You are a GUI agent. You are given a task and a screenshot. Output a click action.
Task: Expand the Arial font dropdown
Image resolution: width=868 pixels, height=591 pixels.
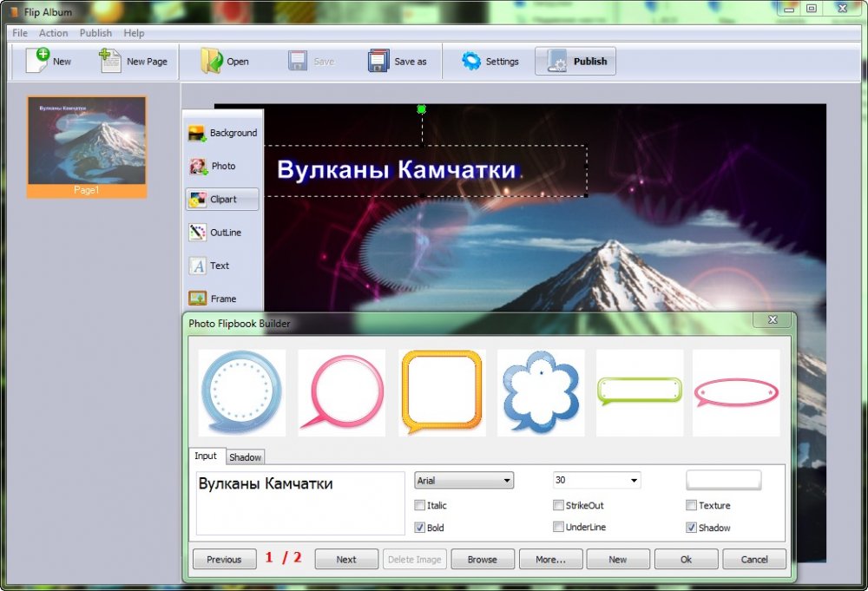coord(507,481)
